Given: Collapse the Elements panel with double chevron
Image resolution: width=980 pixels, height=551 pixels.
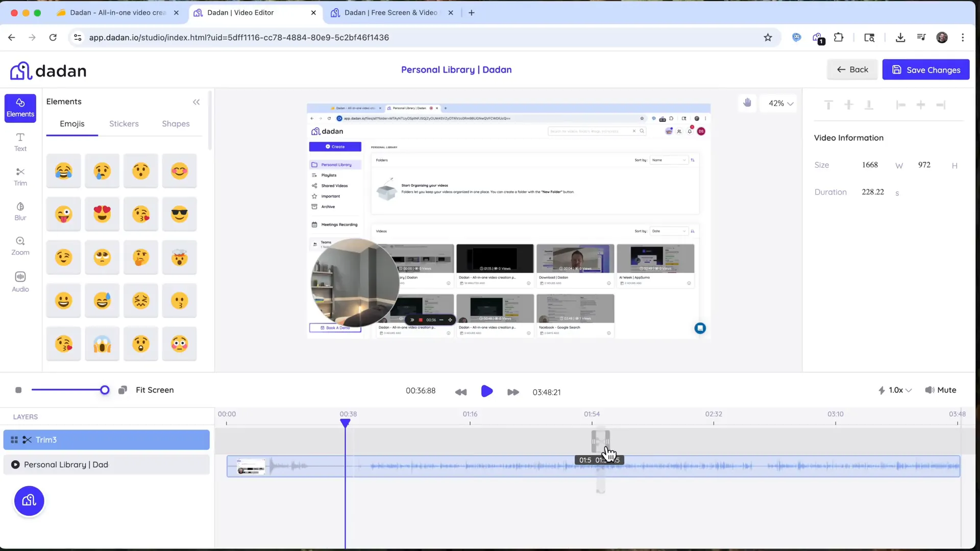Looking at the screenshot, I should pos(197,102).
